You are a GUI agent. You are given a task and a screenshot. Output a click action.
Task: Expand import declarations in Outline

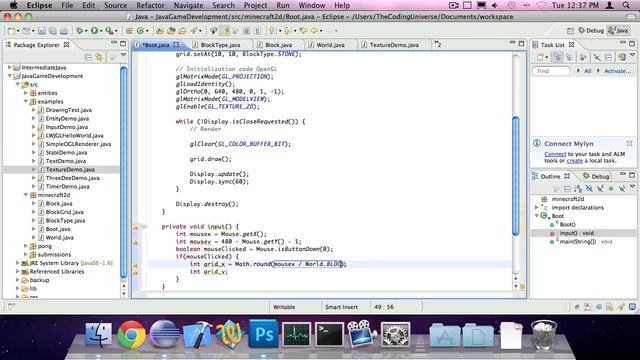[x=537, y=207]
